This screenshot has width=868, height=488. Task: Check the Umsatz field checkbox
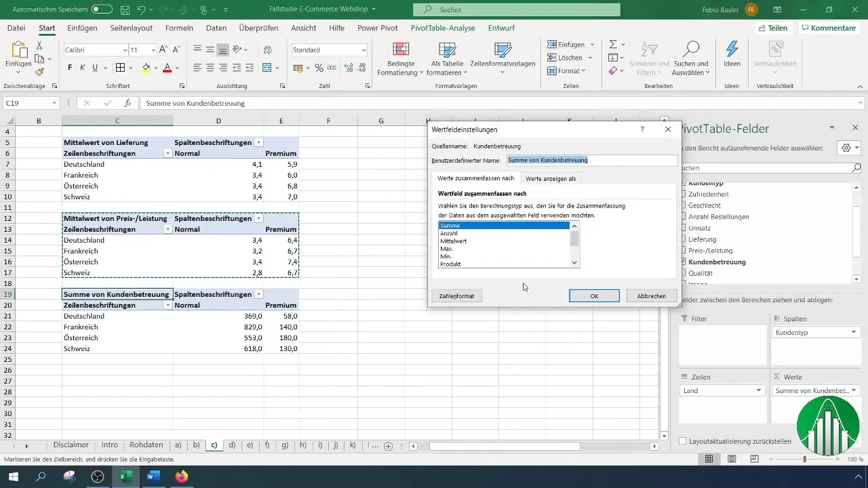683,228
